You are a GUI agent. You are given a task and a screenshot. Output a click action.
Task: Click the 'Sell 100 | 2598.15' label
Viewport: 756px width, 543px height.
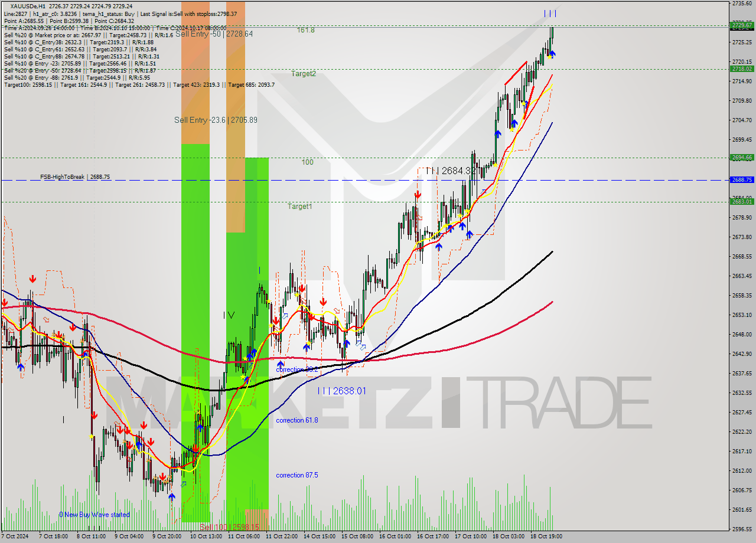[229, 527]
